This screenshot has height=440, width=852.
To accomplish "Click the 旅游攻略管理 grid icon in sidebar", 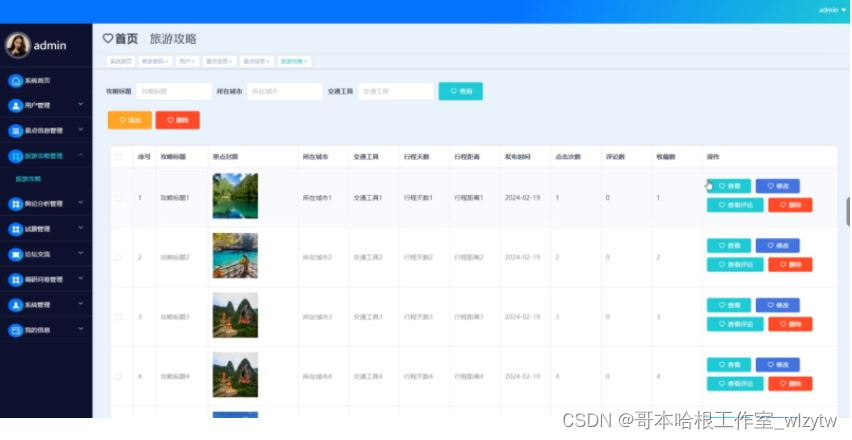I will [x=16, y=156].
